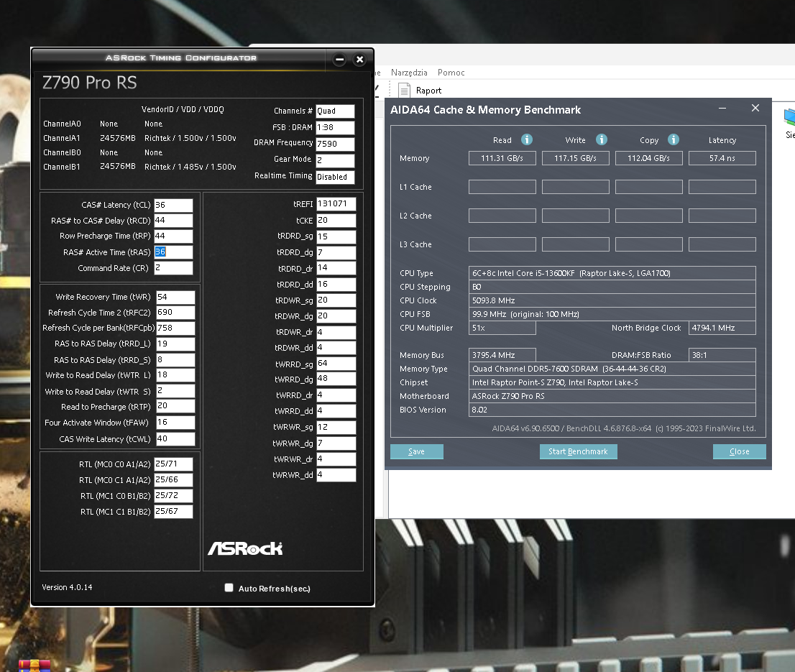The width and height of the screenshot is (795, 672).
Task: Click the info icon beside Write column
Action: point(602,139)
